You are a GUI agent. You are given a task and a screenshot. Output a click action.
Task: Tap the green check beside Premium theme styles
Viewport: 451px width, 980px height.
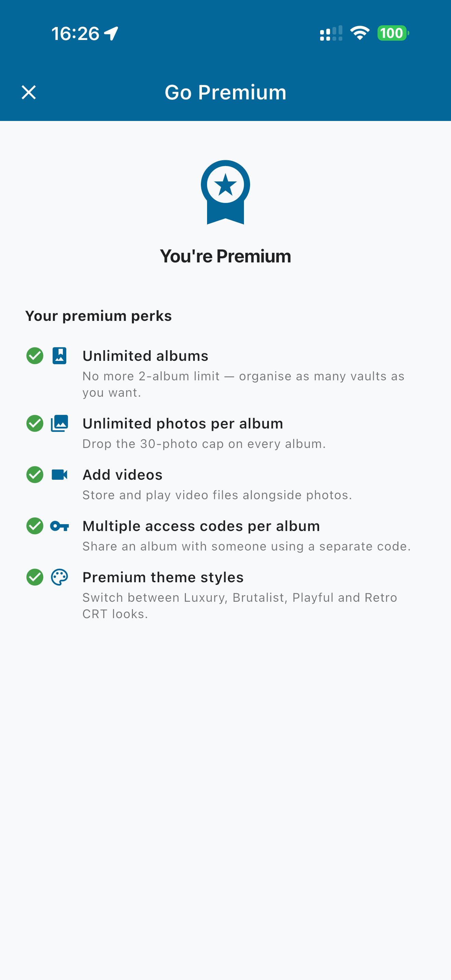click(35, 577)
